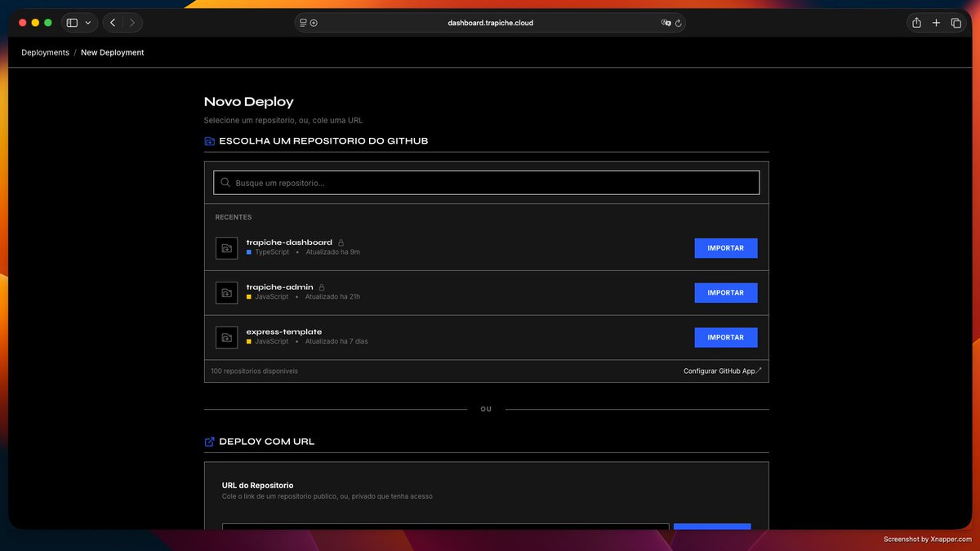Click the 'Screenshot by Xnapper.com' text
Viewport: 980px width, 551px height.
pyautogui.click(x=928, y=540)
